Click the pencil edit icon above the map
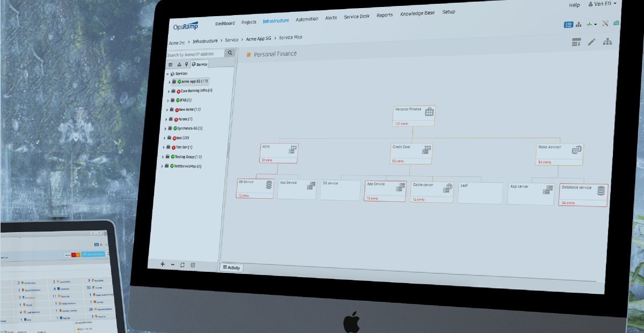Screen dimensions: 644x333 coord(591,42)
